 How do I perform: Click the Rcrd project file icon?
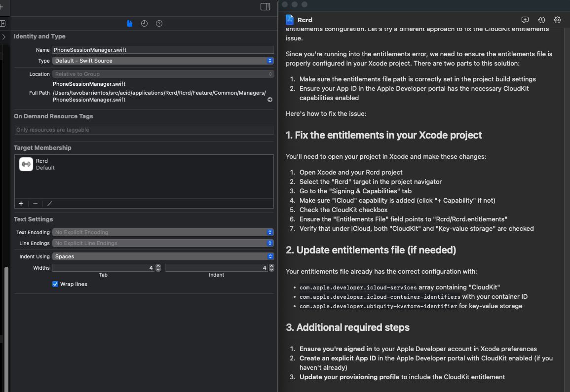tap(290, 20)
